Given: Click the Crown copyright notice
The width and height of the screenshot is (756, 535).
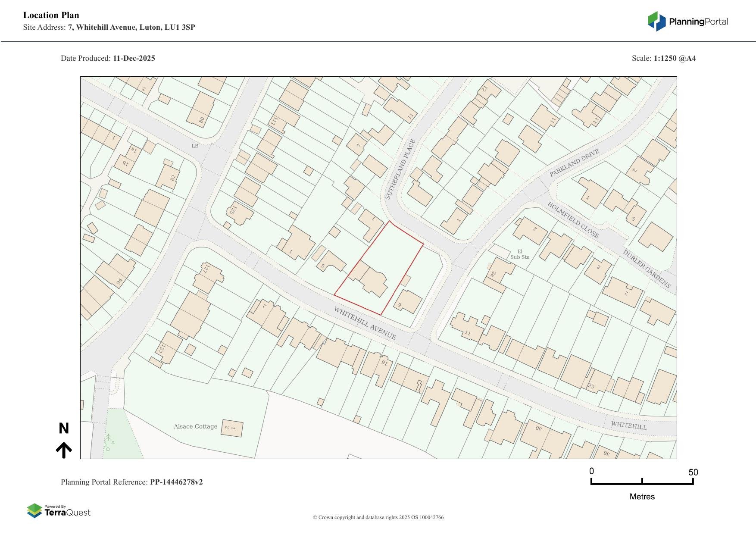Looking at the screenshot, I should pyautogui.click(x=378, y=517).
